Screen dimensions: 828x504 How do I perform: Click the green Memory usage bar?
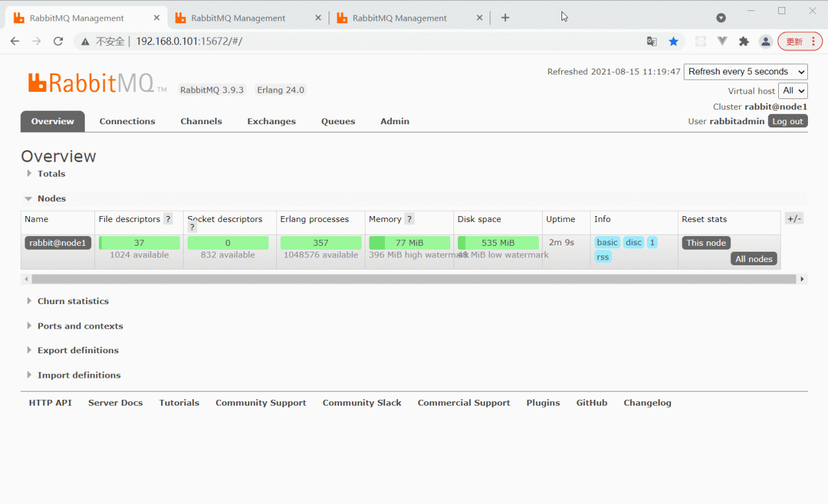pos(409,242)
